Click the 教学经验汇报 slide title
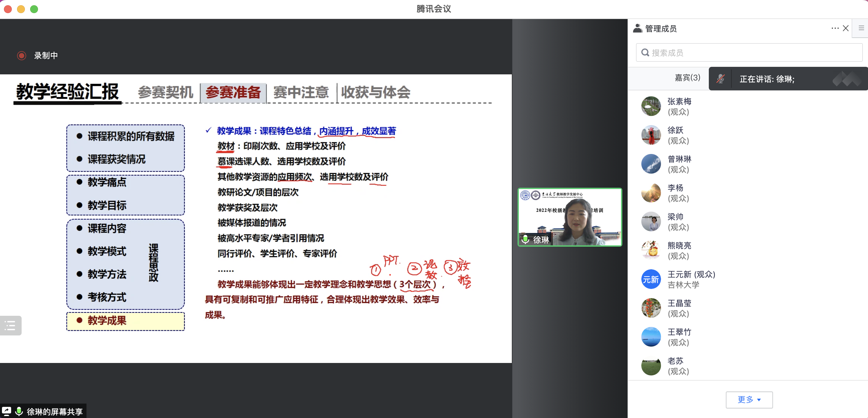868x418 pixels. [67, 92]
